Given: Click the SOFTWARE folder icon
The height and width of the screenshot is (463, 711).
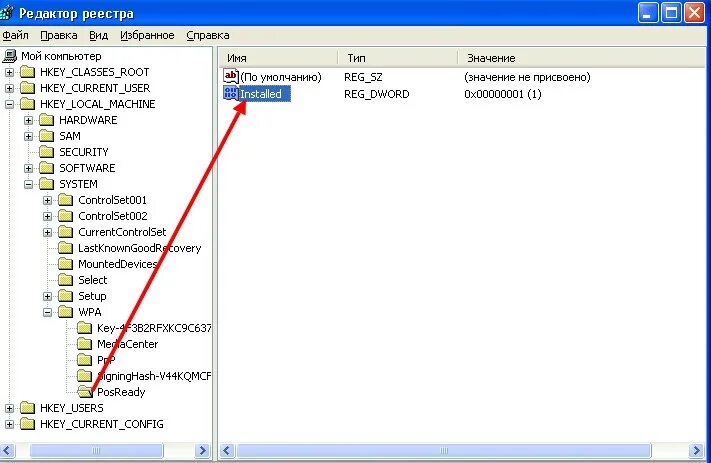Looking at the screenshot, I should tap(47, 168).
